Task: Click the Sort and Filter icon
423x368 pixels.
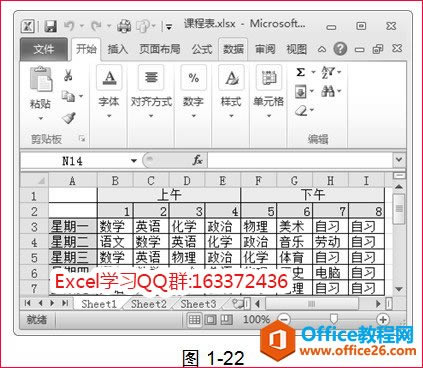Action: click(328, 72)
